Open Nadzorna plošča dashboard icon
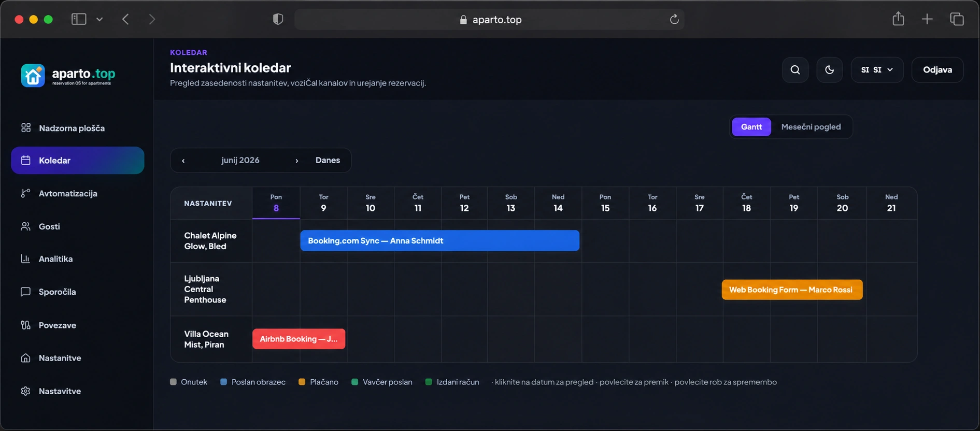Screen dimensions: 980x431 (x=26, y=127)
